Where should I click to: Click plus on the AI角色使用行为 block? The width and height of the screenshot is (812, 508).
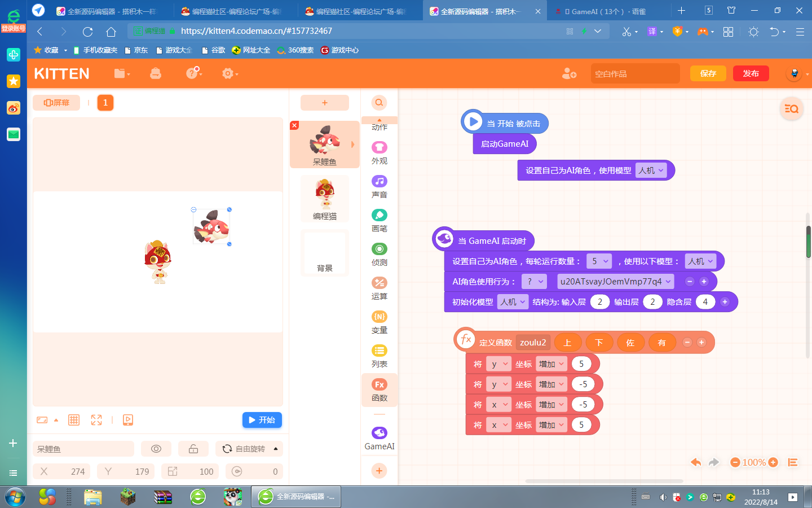click(x=704, y=281)
